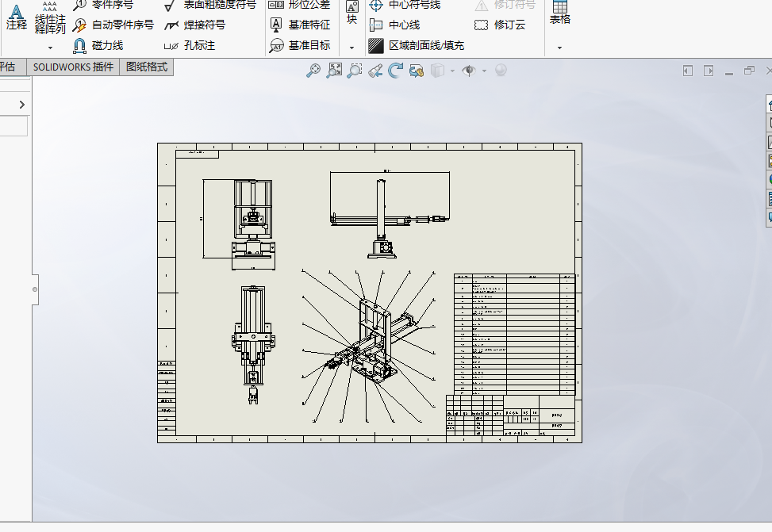Click the bill of materials table
The width and height of the screenshot is (772, 532).
point(514,335)
